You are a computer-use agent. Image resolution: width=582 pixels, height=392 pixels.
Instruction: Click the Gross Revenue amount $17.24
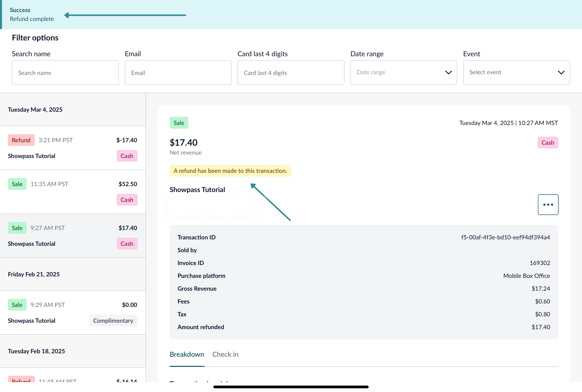(x=541, y=288)
